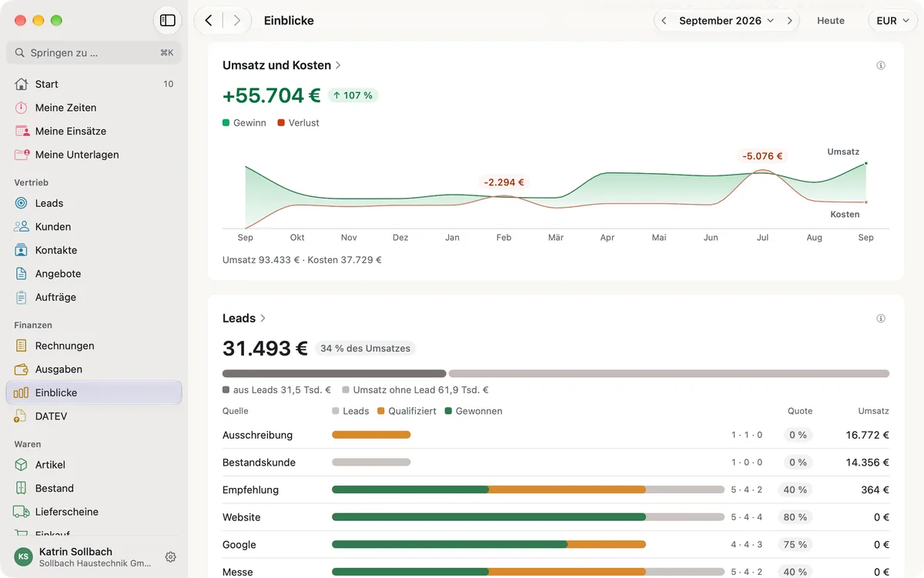Click the Qualifiziert orange legend swatch
Viewport: 924px width, 578px height.
point(380,411)
